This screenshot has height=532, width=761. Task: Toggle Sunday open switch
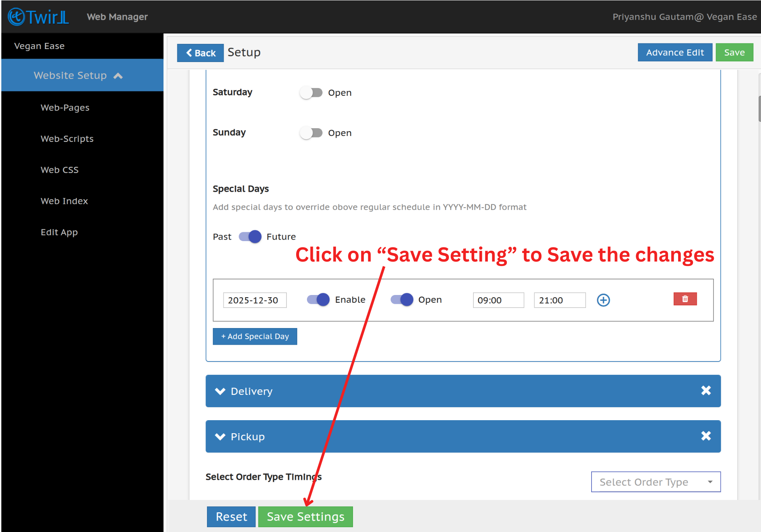click(x=311, y=133)
